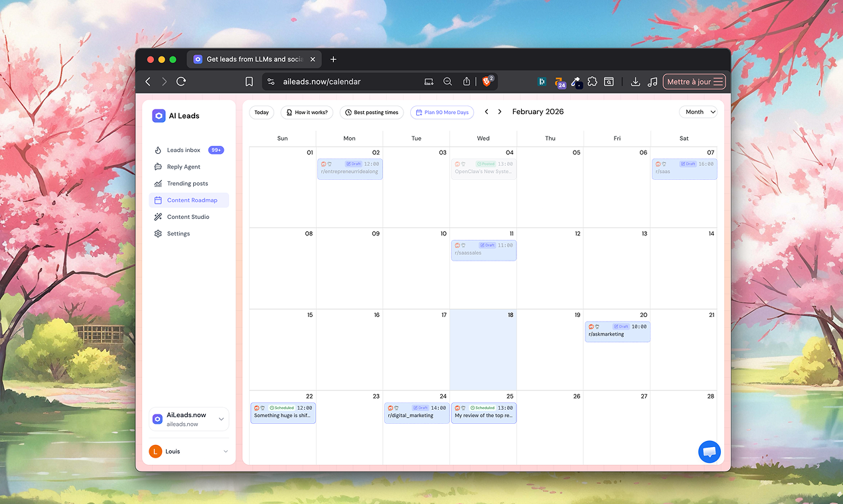
Task: Open the r/askmarketing draft on February 20
Action: pyautogui.click(x=617, y=332)
